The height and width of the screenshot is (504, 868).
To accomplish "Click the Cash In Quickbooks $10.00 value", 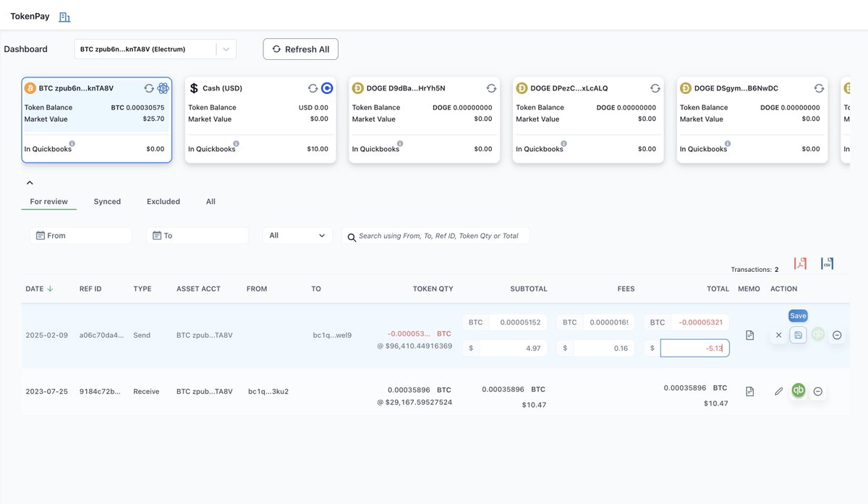I will (317, 149).
